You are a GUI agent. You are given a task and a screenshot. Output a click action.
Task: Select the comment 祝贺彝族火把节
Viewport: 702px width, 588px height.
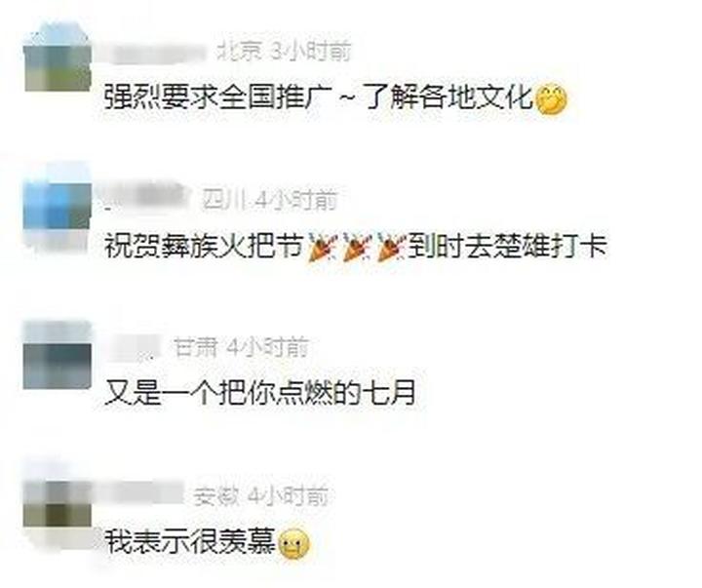(x=356, y=247)
